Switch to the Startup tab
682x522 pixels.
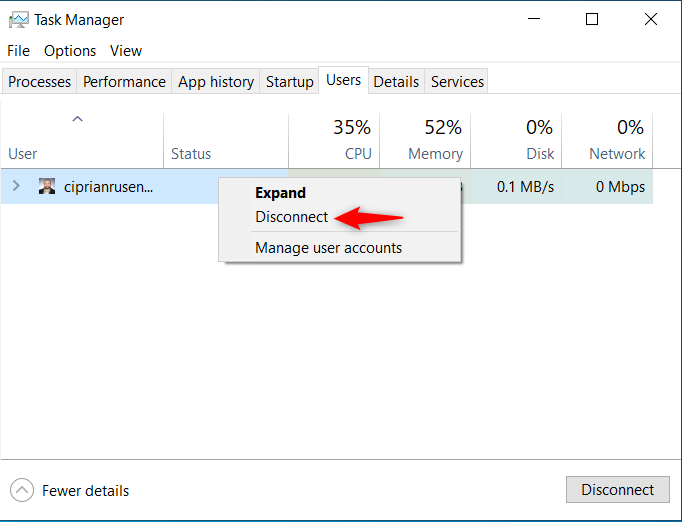[x=289, y=81]
